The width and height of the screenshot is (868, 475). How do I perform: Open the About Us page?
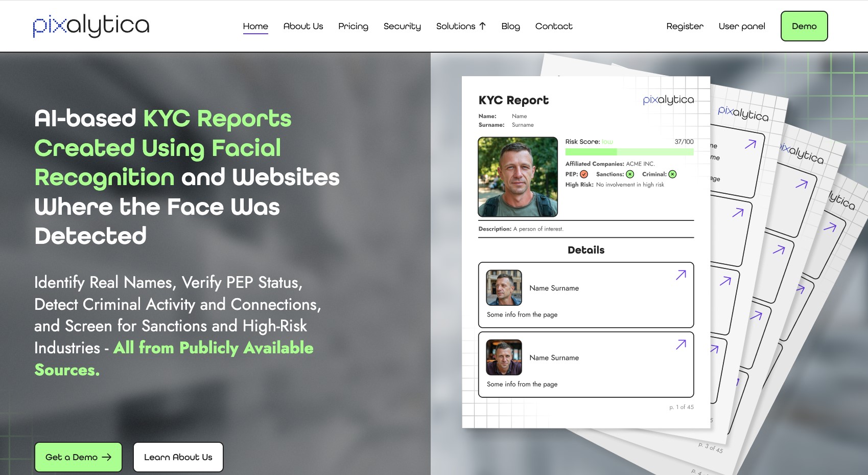303,26
